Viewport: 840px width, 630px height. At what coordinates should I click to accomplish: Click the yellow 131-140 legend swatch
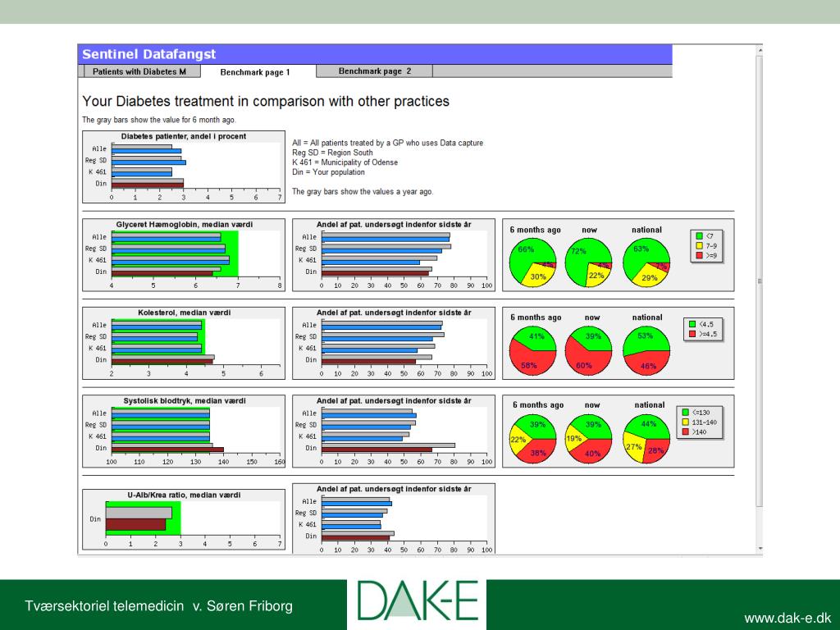pos(685,422)
